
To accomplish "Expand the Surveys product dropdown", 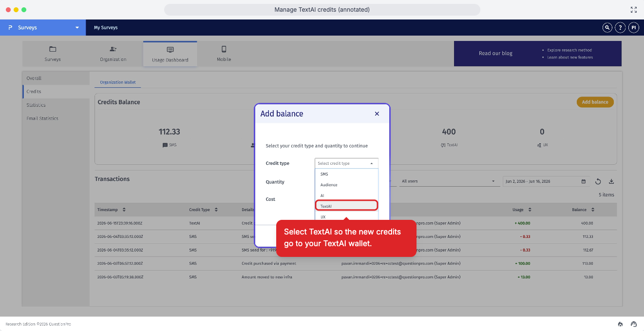I will (77, 28).
